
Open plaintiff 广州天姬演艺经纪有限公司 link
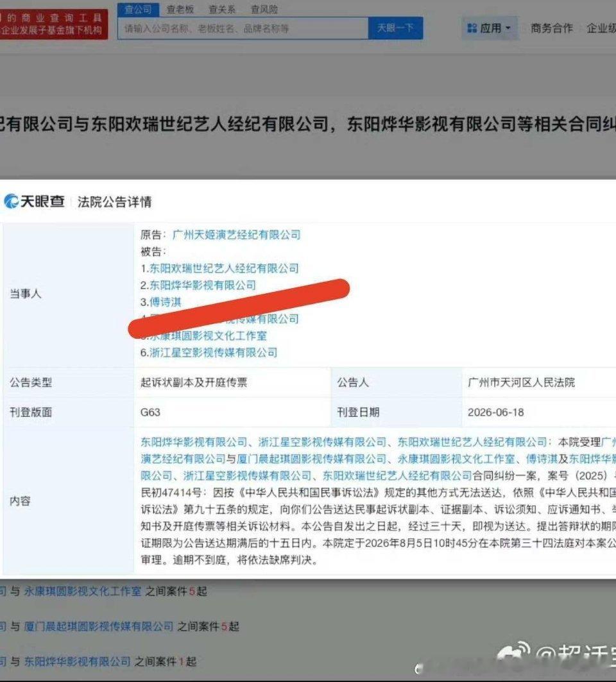236,235
